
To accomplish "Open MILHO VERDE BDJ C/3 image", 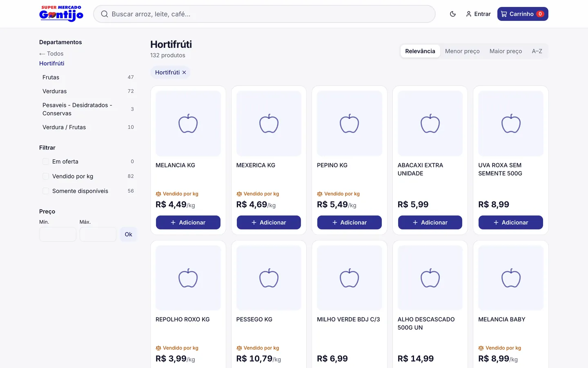I will (x=350, y=278).
